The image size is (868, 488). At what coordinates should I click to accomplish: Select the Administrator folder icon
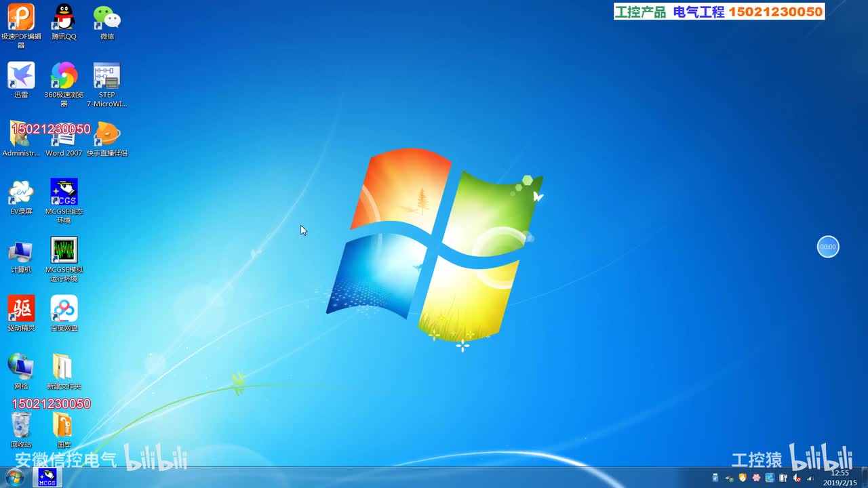click(21, 138)
